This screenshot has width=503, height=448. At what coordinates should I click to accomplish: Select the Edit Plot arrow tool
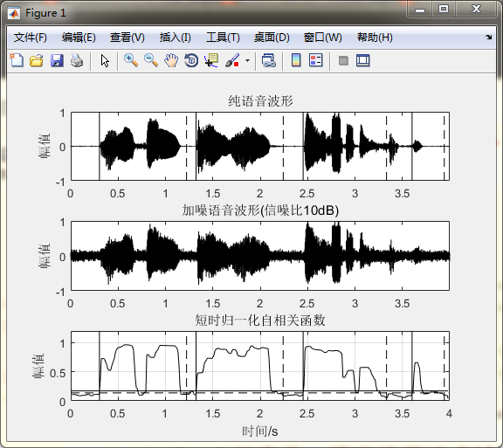105,60
